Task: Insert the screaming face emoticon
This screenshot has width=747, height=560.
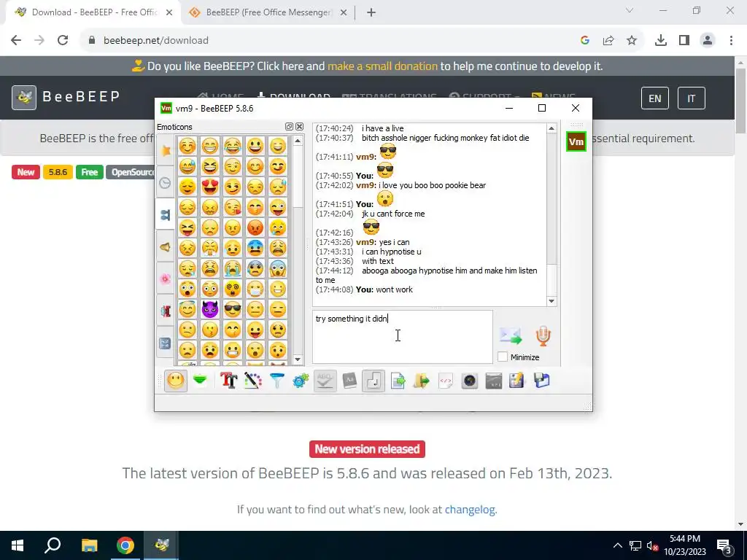Action: pyautogui.click(x=278, y=268)
